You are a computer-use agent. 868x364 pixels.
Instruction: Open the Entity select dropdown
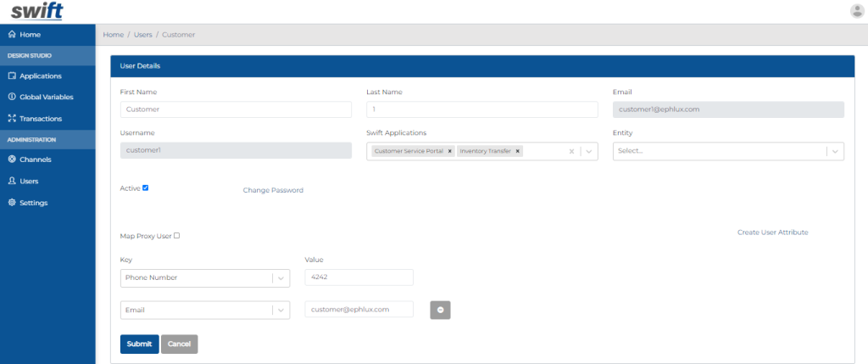(x=835, y=151)
